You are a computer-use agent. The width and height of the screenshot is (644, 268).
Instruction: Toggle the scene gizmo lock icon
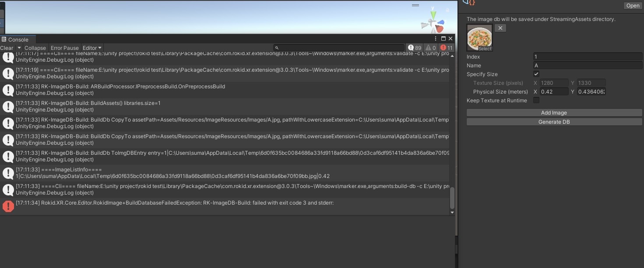pos(447,10)
